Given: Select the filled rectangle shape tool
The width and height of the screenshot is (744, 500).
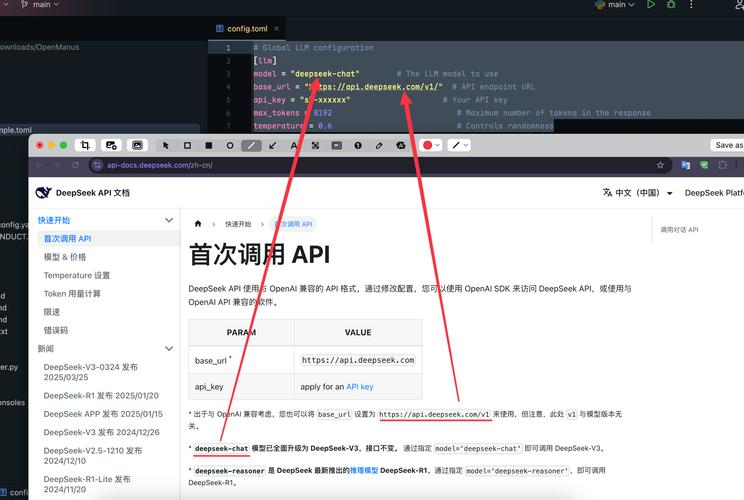Looking at the screenshot, I should click(209, 145).
